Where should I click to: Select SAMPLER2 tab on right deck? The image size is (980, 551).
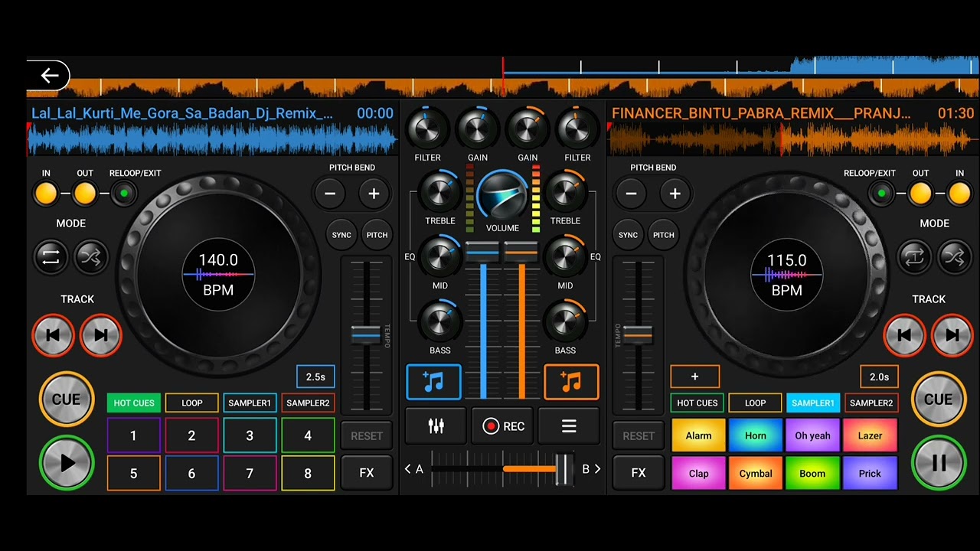click(x=871, y=403)
